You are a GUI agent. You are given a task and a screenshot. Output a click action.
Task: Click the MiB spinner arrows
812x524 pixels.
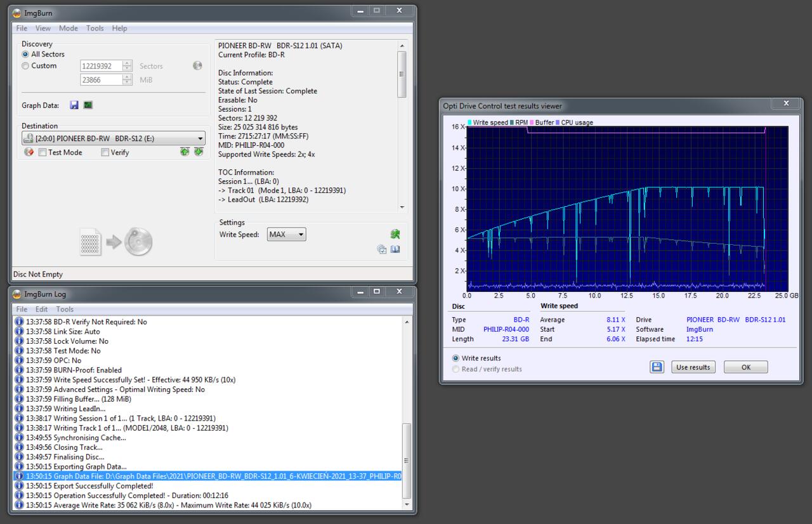pyautogui.click(x=128, y=80)
